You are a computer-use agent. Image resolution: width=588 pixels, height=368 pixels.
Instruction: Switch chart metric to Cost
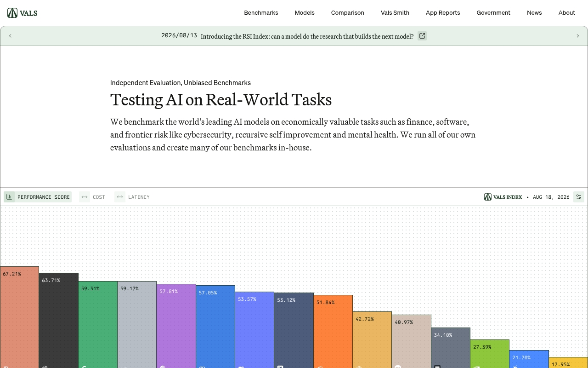point(92,197)
